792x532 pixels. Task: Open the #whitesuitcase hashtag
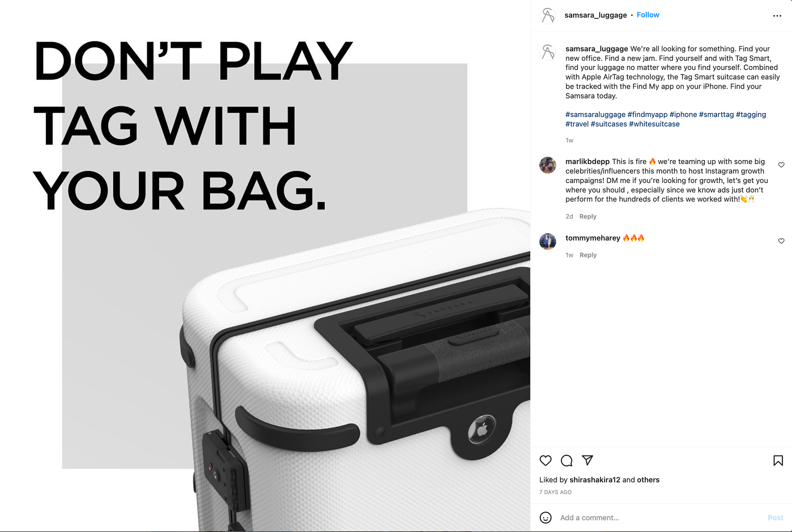click(654, 124)
